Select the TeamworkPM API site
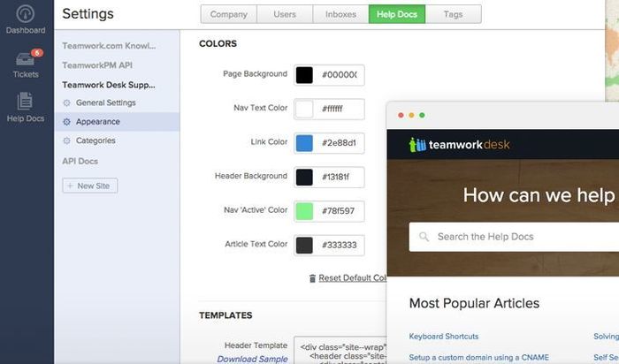Screen dimensions: 619x364 (x=97, y=65)
